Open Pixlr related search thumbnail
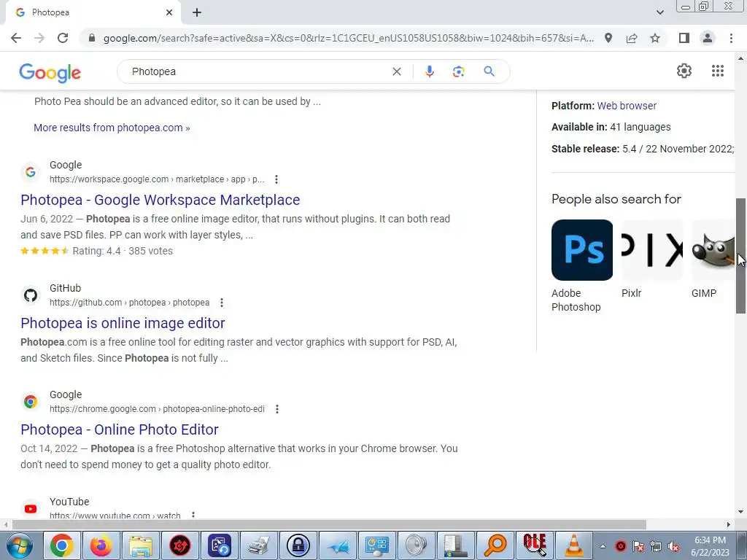Screen dimensions: 747x560 [651, 250]
